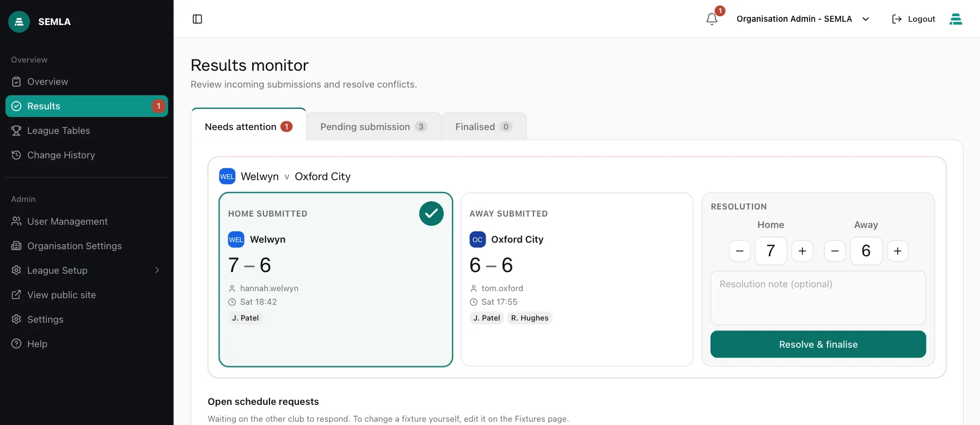980x425 pixels.
Task: Toggle the sidebar panel icon
Action: [198, 19]
